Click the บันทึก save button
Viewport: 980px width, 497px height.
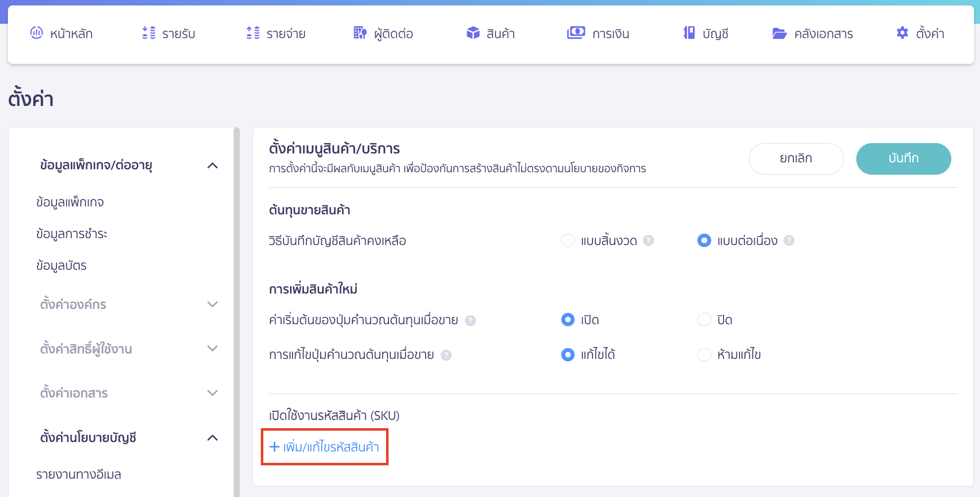coord(903,158)
